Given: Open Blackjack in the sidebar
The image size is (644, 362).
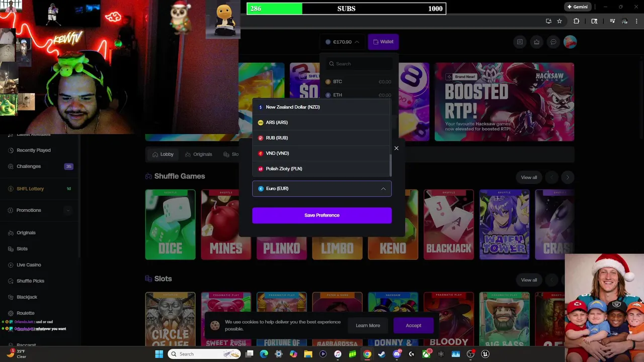Looking at the screenshot, I should [27, 297].
